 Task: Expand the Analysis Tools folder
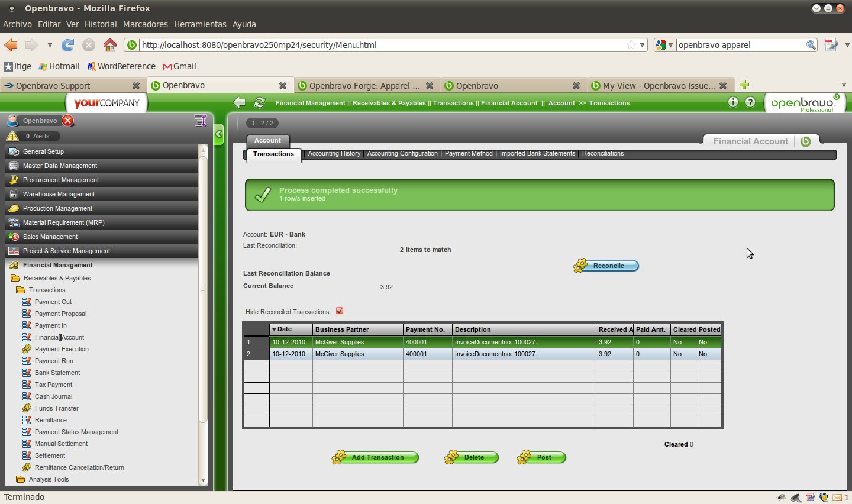pyautogui.click(x=21, y=479)
